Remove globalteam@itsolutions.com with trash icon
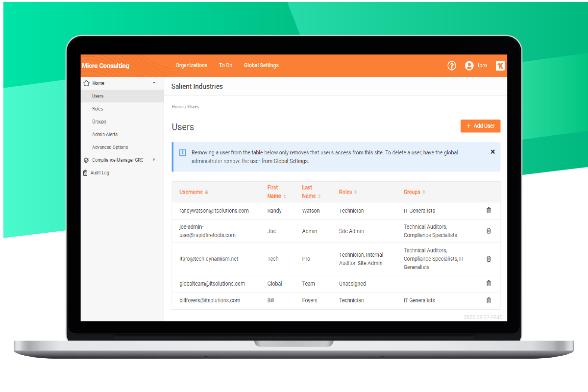The width and height of the screenshot is (588, 392). tap(489, 283)
